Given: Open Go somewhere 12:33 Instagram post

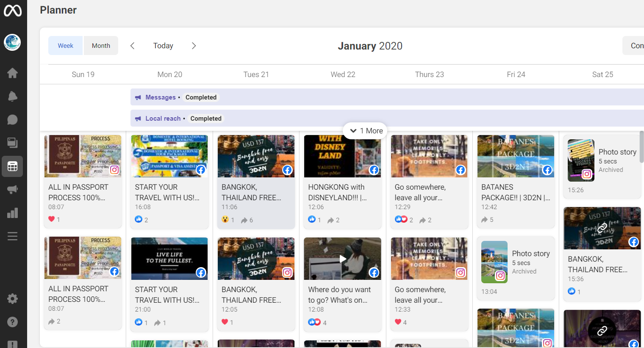Looking at the screenshot, I should [x=429, y=284].
